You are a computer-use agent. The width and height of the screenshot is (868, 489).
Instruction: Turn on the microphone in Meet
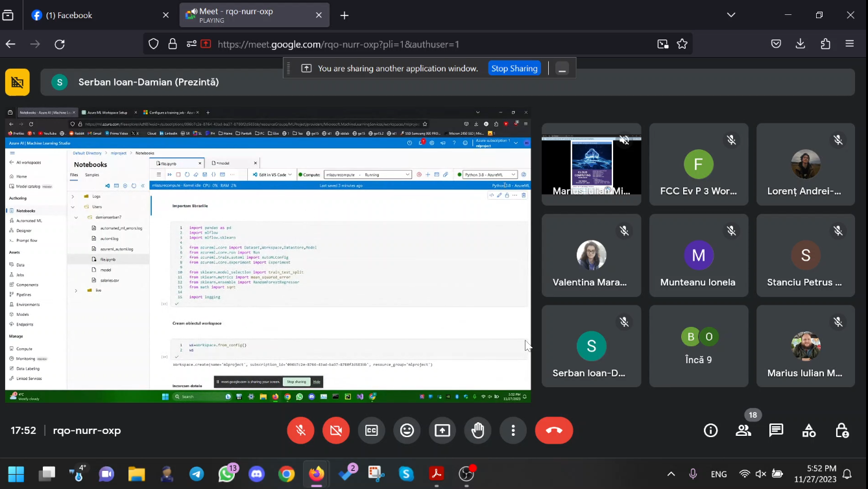300,431
